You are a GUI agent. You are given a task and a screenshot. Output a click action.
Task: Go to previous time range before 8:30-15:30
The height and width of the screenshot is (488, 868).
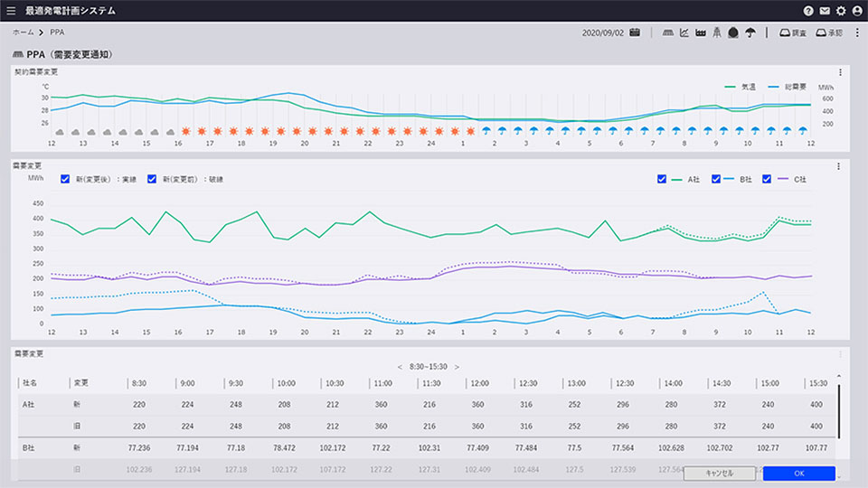tap(400, 367)
